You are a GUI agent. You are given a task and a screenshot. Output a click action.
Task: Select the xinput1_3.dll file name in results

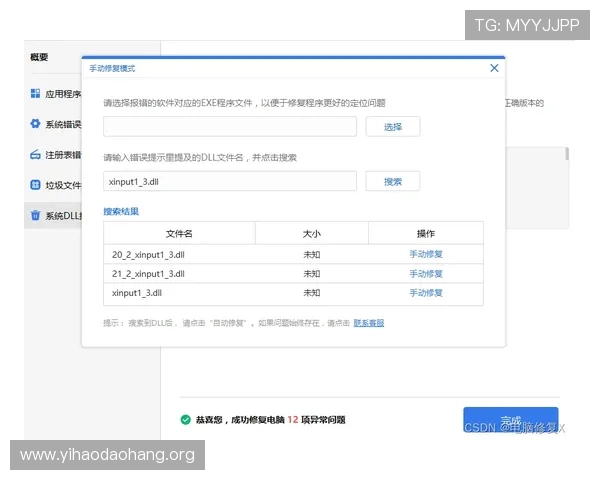(x=137, y=293)
